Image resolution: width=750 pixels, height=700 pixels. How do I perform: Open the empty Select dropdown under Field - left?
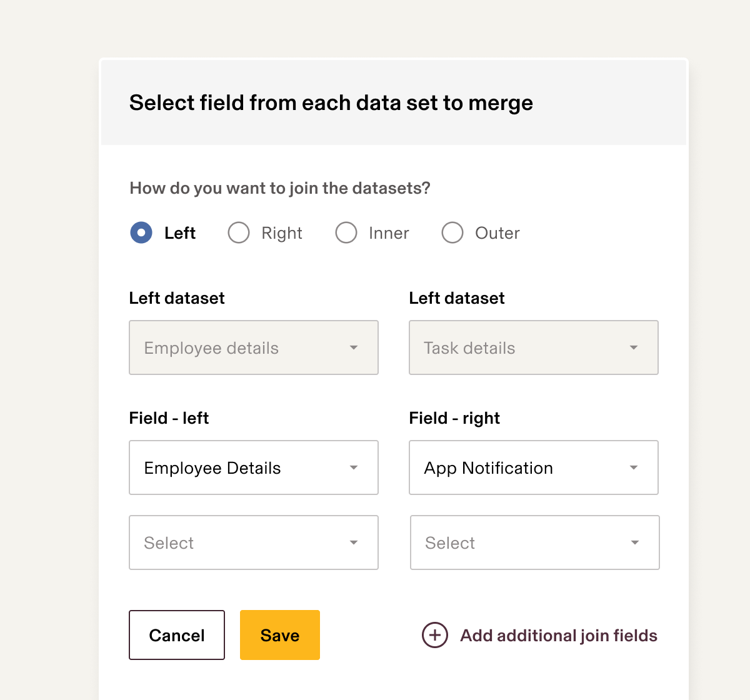click(244, 542)
